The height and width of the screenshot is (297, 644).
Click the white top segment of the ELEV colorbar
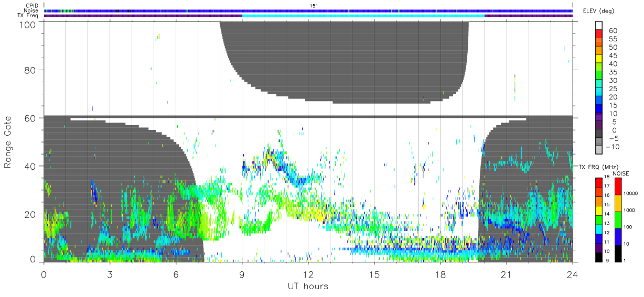point(599,26)
